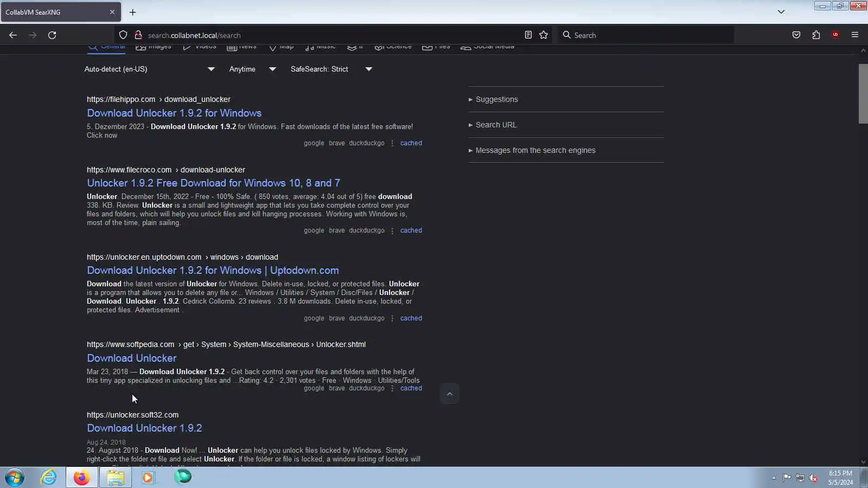The height and width of the screenshot is (488, 868).
Task: Launch Windows Media Player from taskbar
Action: point(148,478)
